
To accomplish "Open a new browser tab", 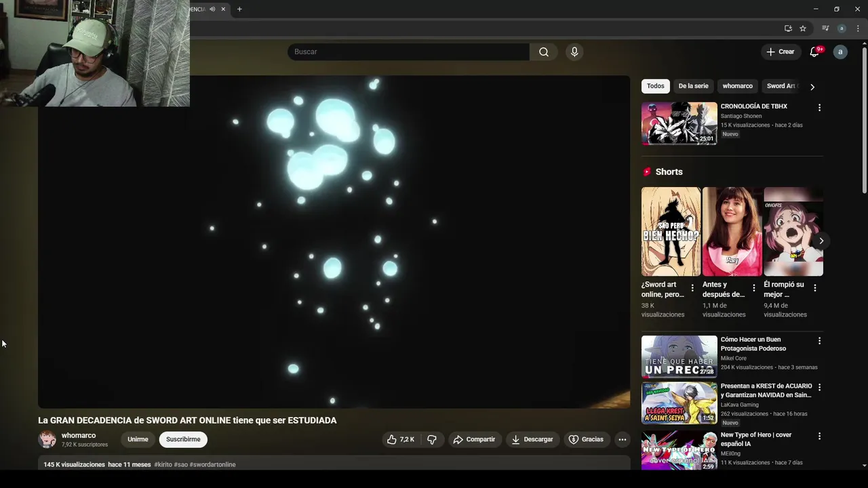I will 239,9.
